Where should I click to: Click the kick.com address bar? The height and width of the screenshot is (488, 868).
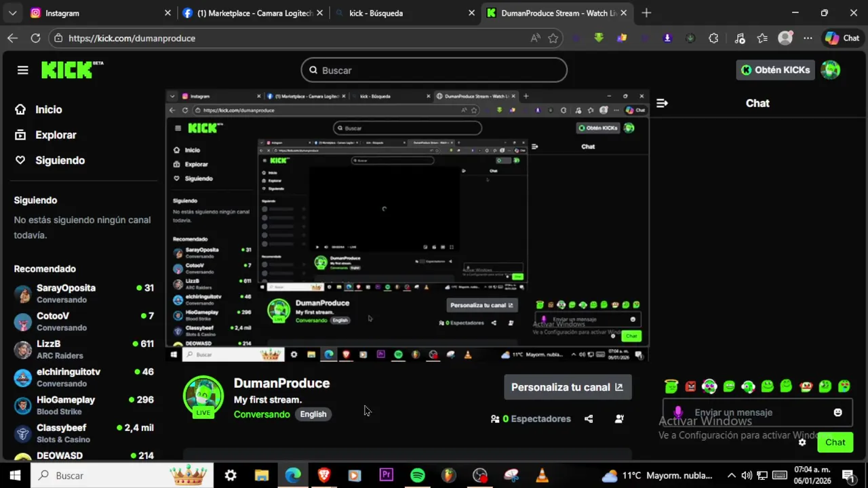click(292, 38)
